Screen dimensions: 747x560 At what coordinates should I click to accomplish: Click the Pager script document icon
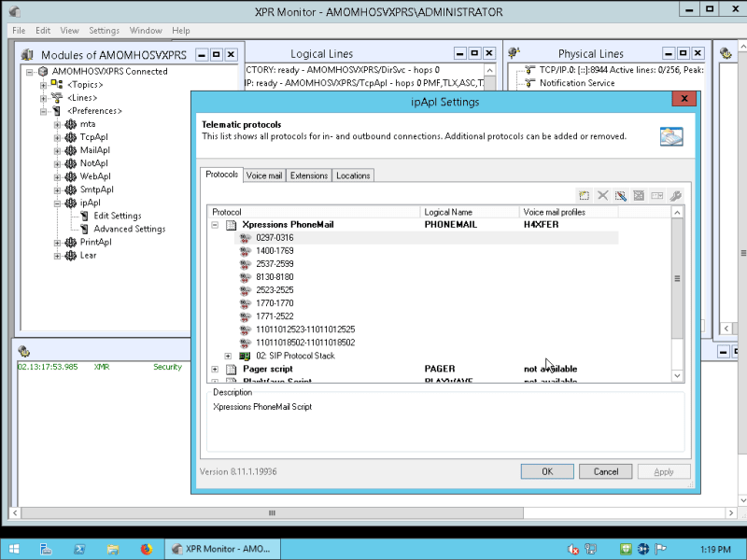[x=231, y=369]
